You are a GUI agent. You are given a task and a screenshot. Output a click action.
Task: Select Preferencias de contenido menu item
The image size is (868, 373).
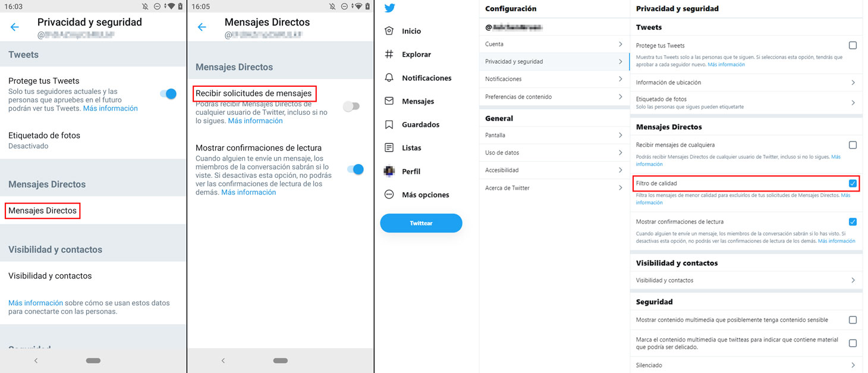click(554, 97)
